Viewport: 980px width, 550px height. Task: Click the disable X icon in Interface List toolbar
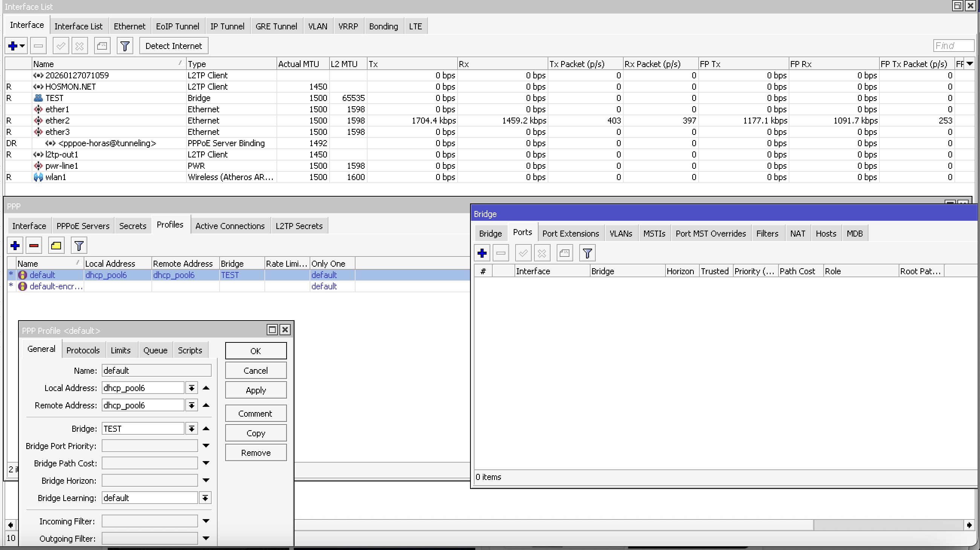click(79, 46)
